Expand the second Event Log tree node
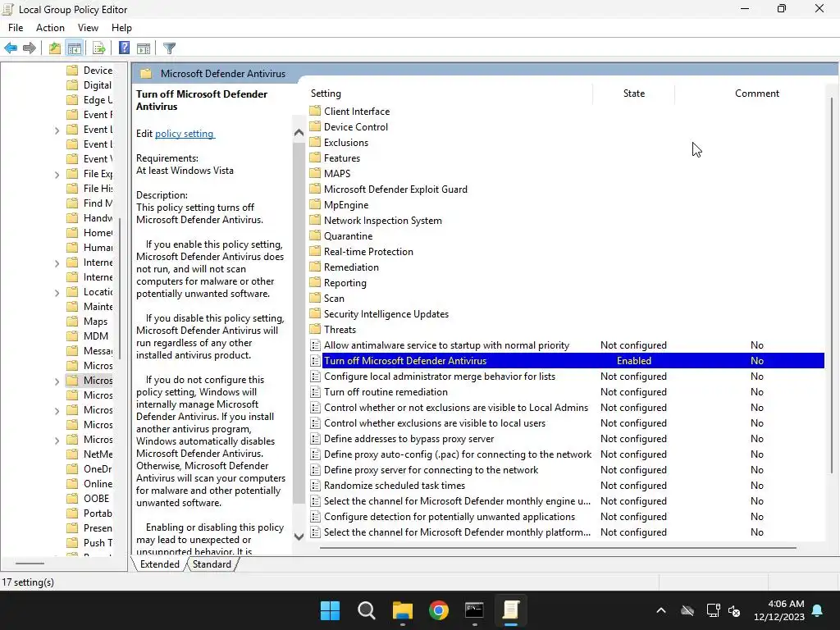840x630 pixels. pos(57,130)
